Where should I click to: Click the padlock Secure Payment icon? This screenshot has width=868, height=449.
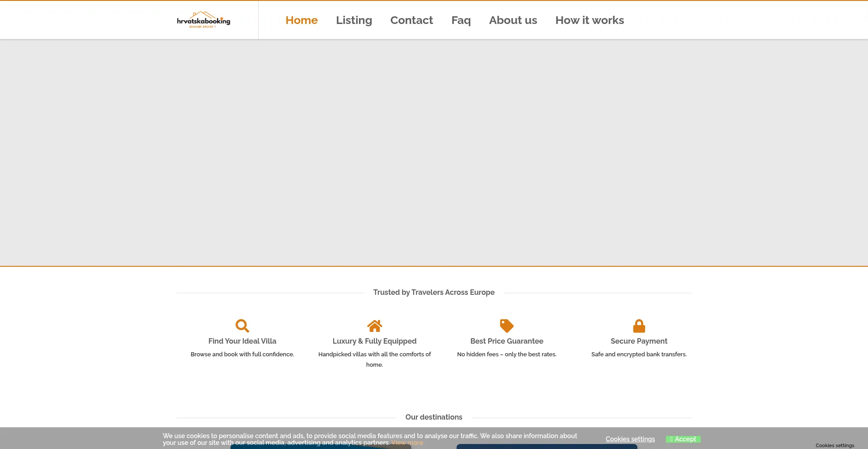pos(639,326)
